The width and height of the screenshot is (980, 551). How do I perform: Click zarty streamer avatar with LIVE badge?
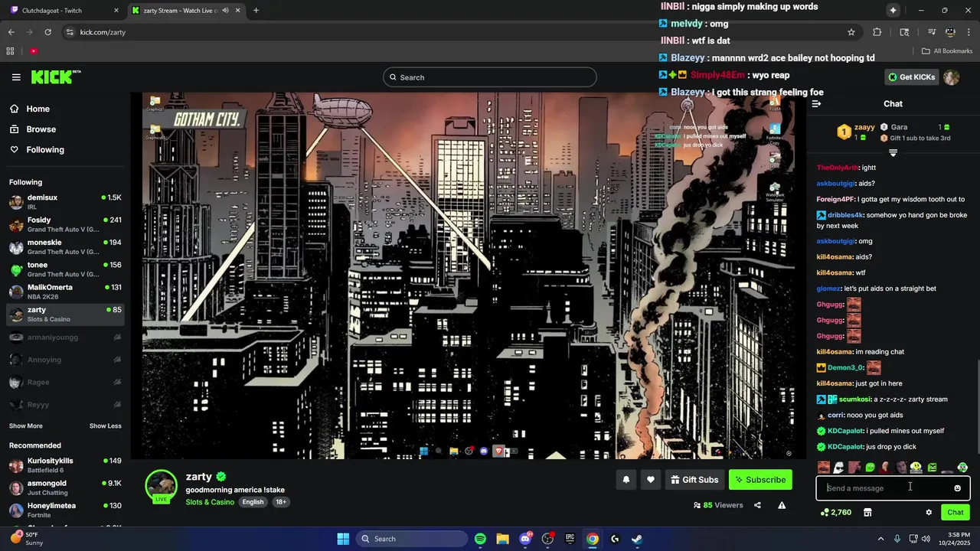point(162,487)
